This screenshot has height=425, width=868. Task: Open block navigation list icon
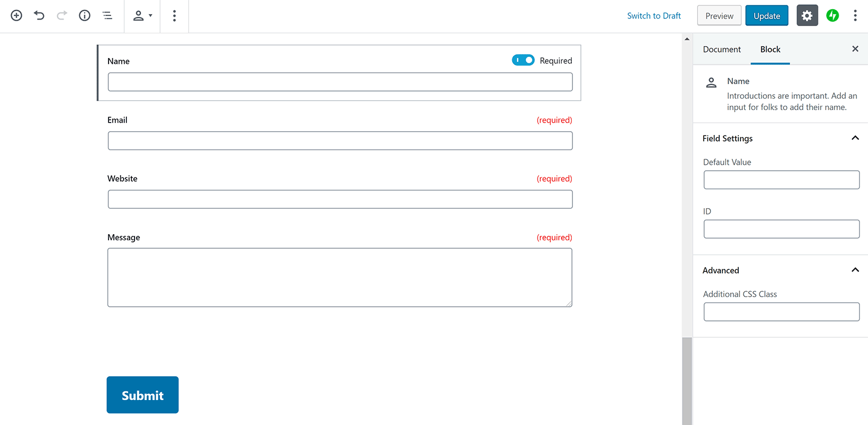point(107,16)
